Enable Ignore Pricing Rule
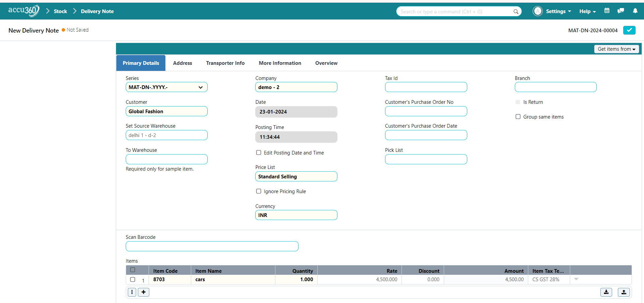 (259, 191)
